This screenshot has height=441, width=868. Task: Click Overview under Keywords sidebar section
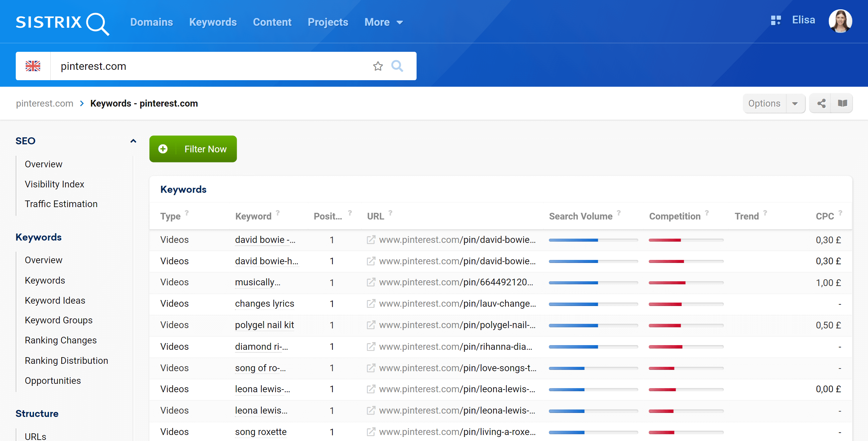tap(43, 260)
